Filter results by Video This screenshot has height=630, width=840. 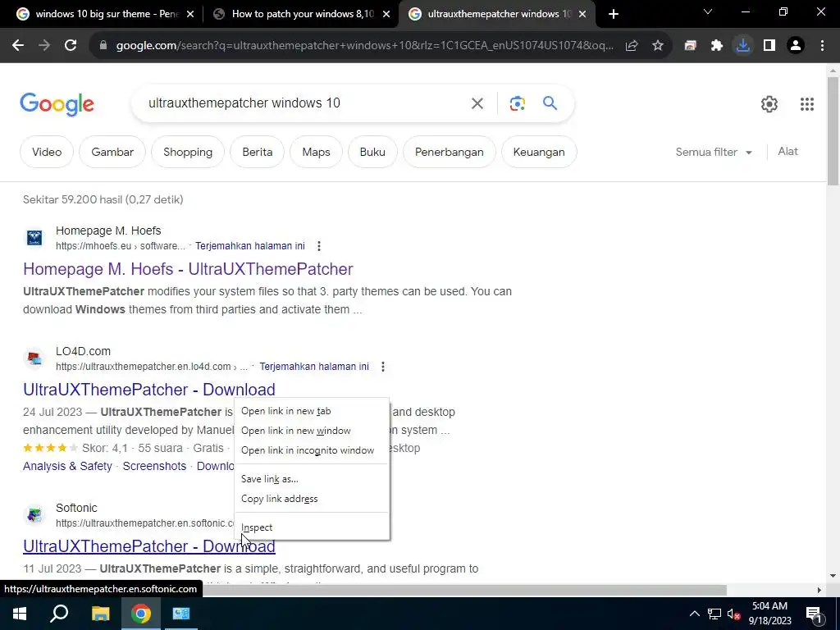click(x=47, y=152)
